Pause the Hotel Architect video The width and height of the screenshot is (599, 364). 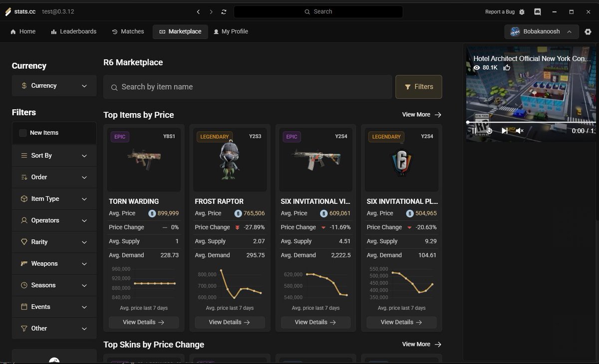pos(474,131)
